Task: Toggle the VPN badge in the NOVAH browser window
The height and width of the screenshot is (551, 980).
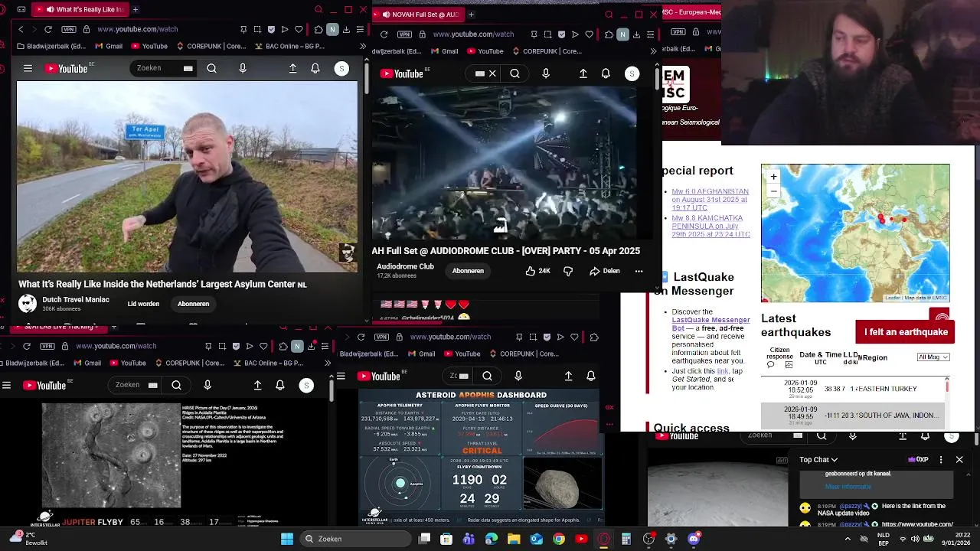Action: tap(404, 34)
